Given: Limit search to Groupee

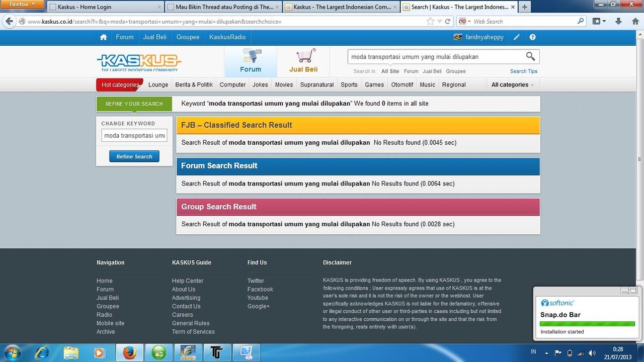Looking at the screenshot, I should point(456,71).
